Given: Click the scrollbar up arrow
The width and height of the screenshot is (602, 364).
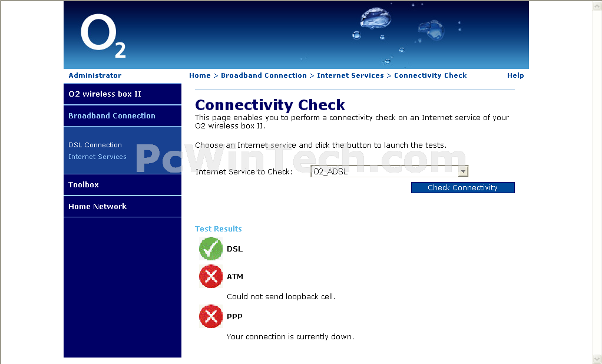Looking at the screenshot, I should point(597,6).
